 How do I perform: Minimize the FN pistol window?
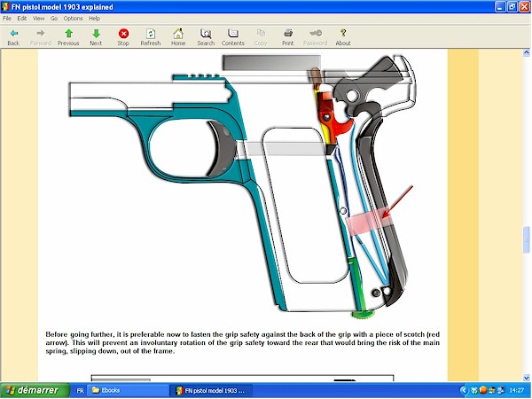[x=500, y=7]
